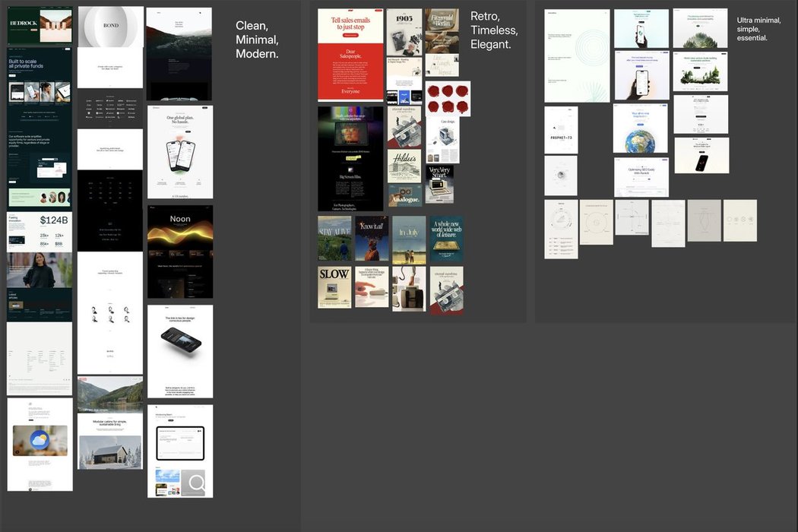Select the Noon golden wave thumbnail

pyautogui.click(x=179, y=252)
